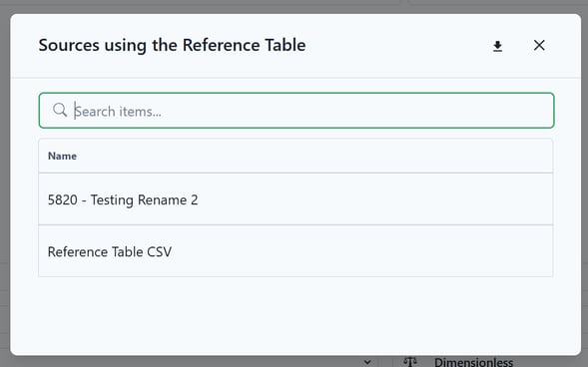
Task: Select the Dimensionless unit label
Action: [x=473, y=362]
